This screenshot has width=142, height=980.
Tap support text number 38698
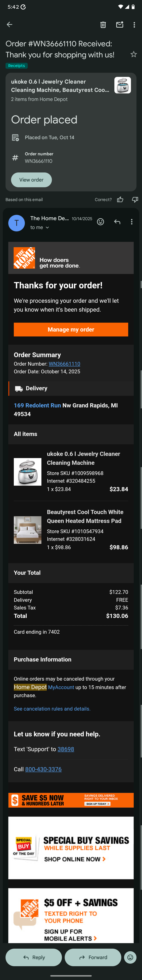[66, 749]
